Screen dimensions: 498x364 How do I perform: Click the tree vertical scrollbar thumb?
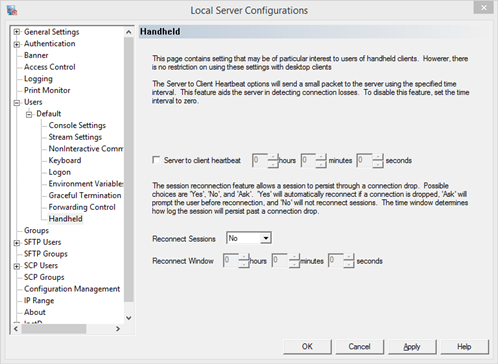[x=129, y=169]
